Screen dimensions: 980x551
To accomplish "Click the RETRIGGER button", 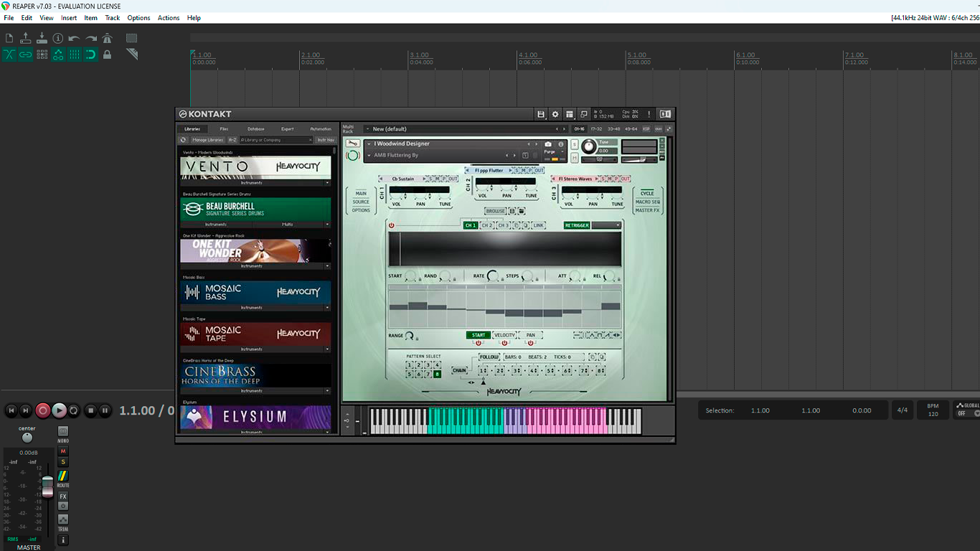I will 577,225.
